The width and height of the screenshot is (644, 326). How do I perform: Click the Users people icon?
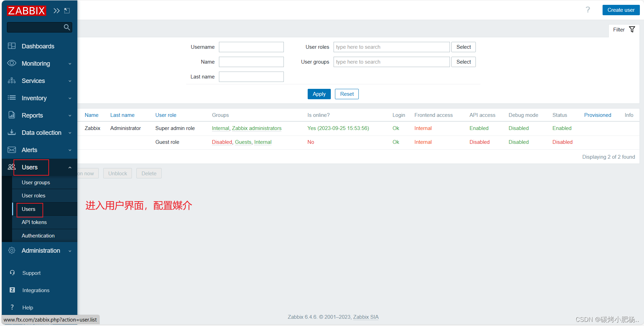[x=12, y=167]
